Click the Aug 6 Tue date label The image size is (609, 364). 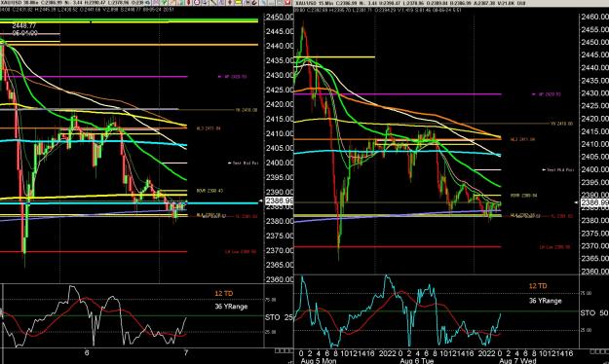(x=417, y=361)
